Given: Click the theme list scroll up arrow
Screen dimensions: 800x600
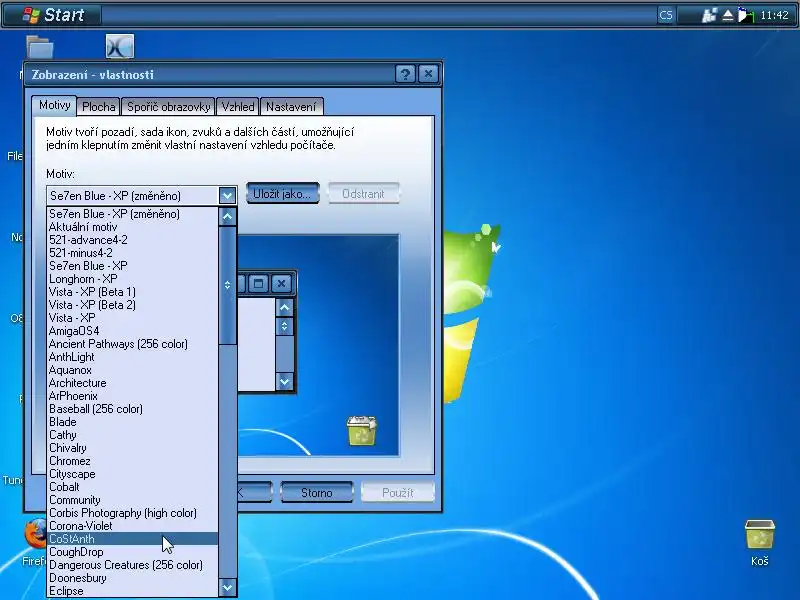Looking at the screenshot, I should point(227,217).
